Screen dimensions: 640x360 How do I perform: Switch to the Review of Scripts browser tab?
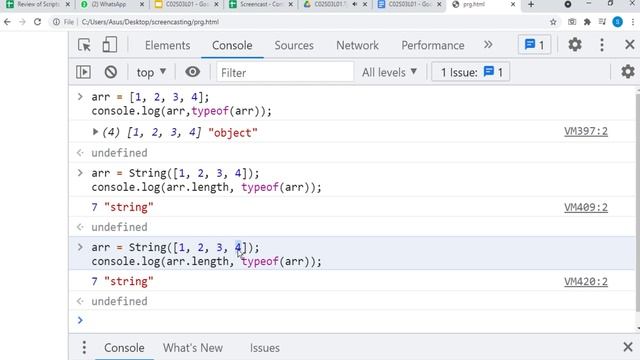38,4
